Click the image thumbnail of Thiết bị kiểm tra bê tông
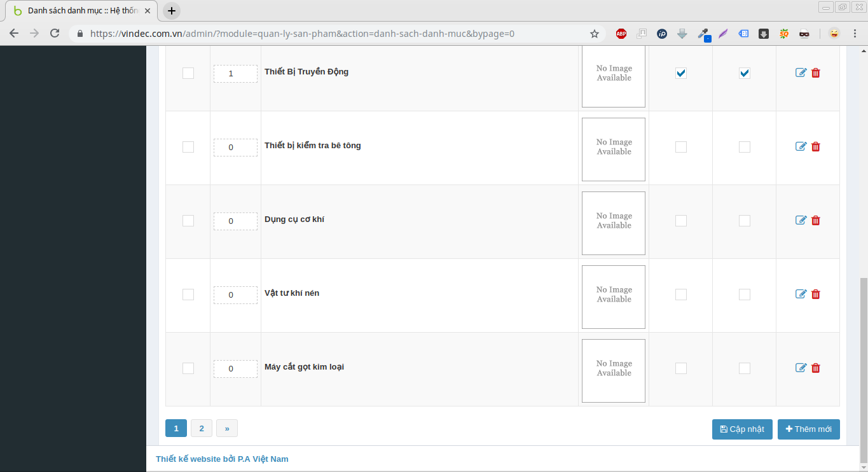Image resolution: width=868 pixels, height=472 pixels. click(x=614, y=149)
